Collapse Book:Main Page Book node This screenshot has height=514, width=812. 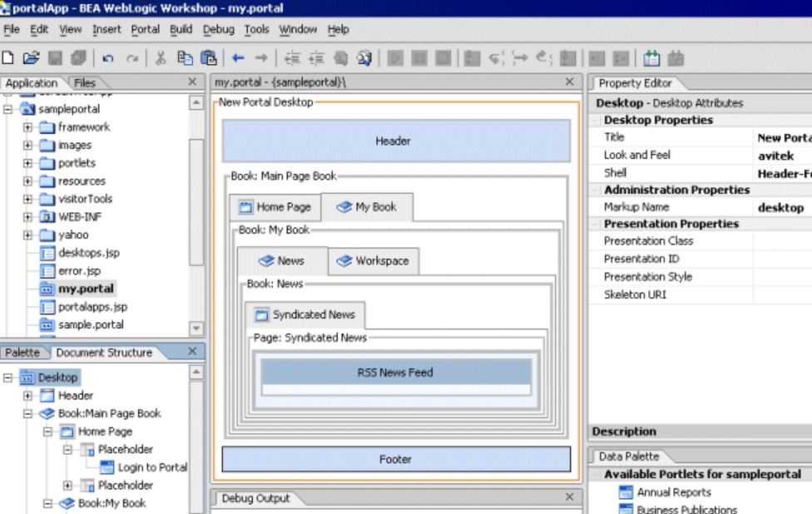pos(28,413)
